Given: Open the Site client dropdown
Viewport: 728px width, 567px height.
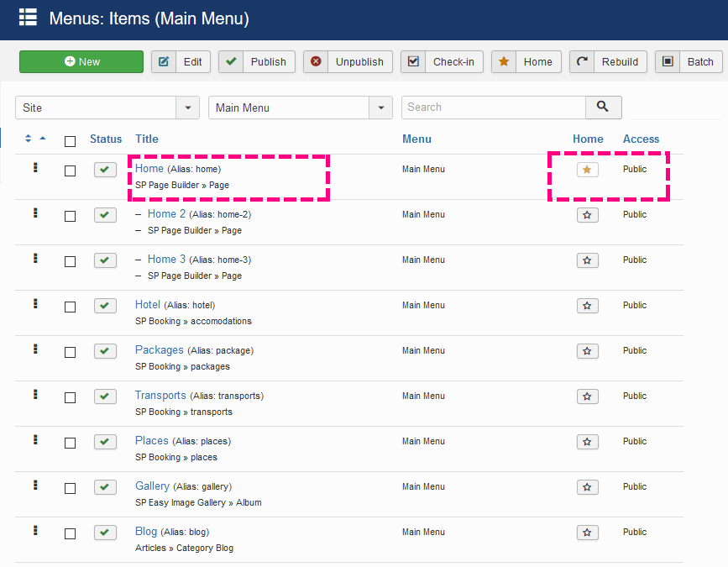Looking at the screenshot, I should pyautogui.click(x=107, y=108).
